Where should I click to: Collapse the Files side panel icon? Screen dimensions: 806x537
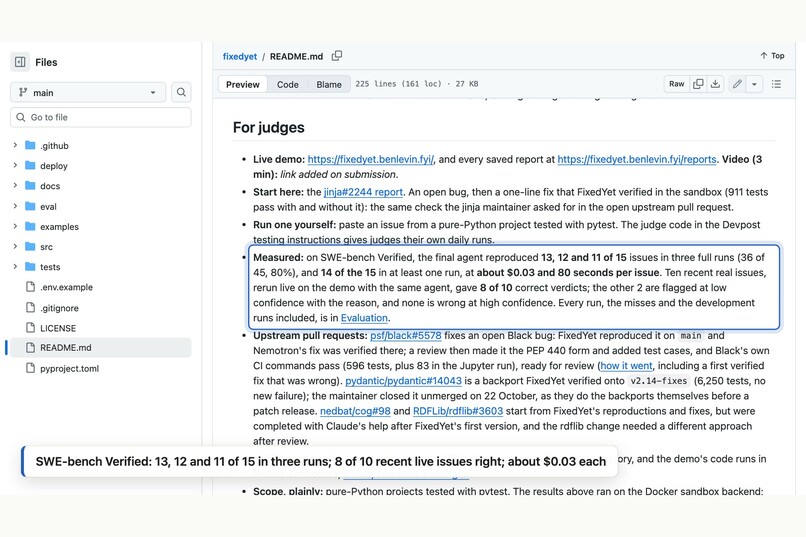20,62
